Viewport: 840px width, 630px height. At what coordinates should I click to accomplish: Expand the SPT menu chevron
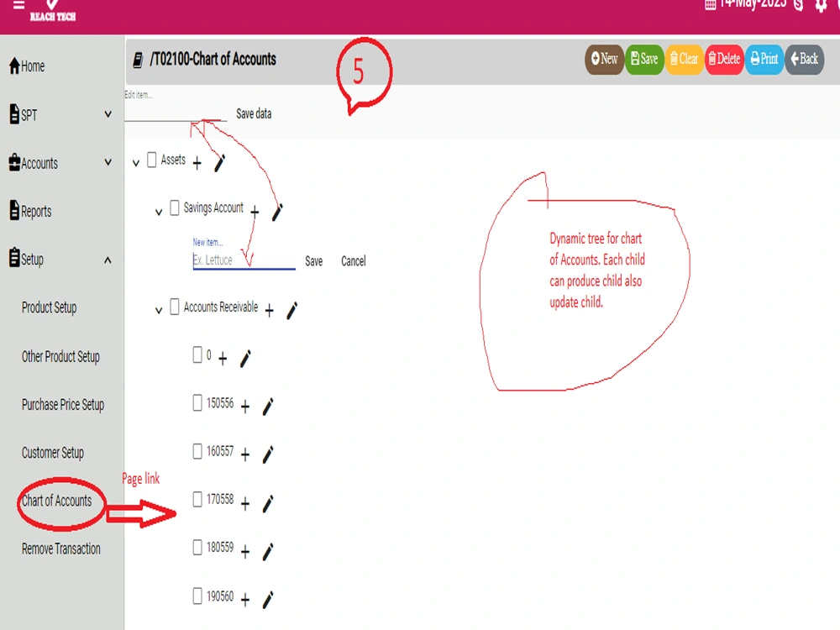108,114
